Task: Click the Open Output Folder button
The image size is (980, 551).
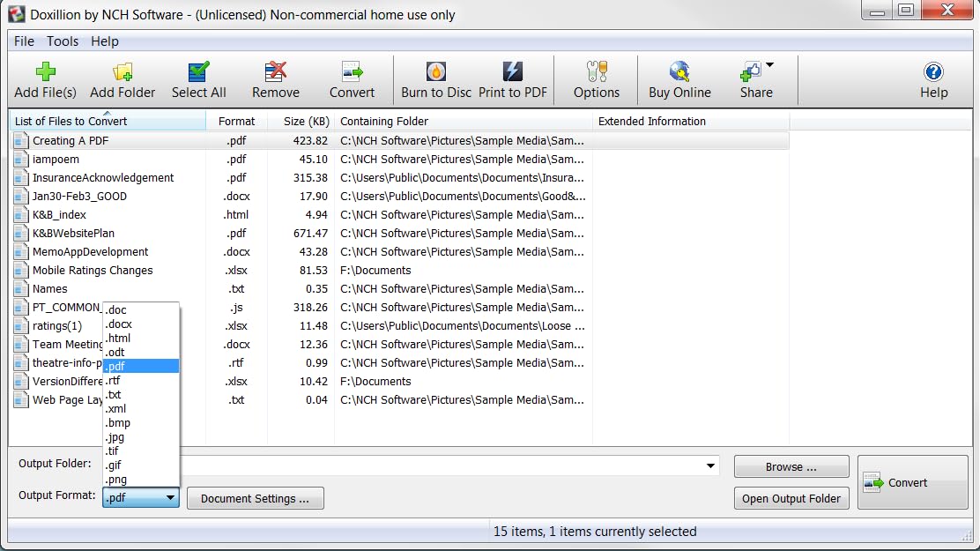Action: click(x=791, y=498)
